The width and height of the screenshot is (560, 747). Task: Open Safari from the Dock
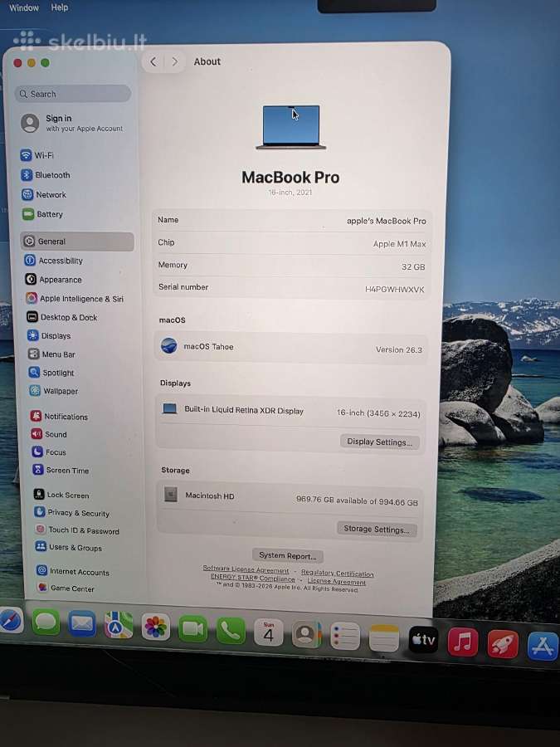pos(11,620)
